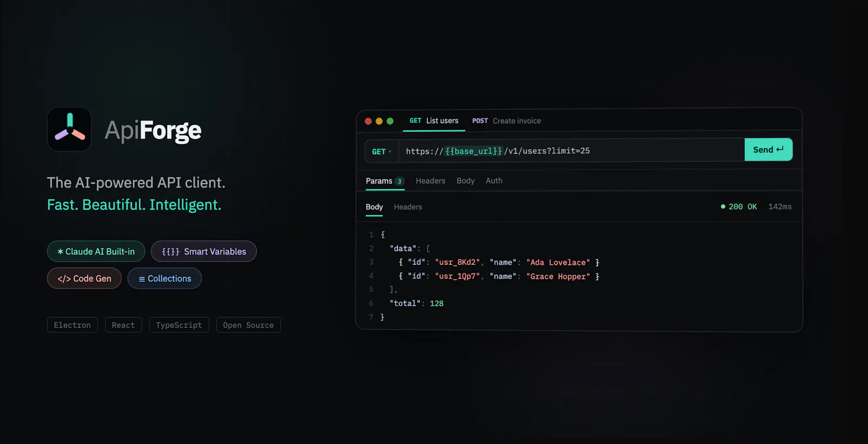Click the 142ms response time
Viewport: 868px width, 444px height.
click(780, 207)
